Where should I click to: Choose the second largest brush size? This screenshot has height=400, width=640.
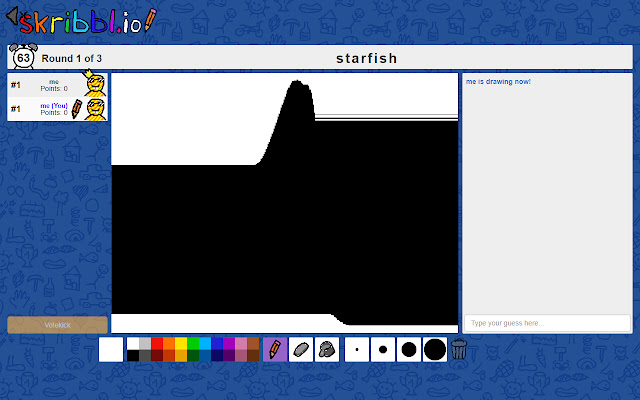click(409, 349)
